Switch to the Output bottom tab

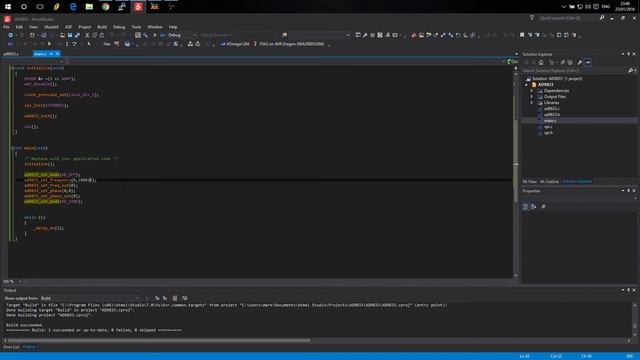click(x=29, y=347)
